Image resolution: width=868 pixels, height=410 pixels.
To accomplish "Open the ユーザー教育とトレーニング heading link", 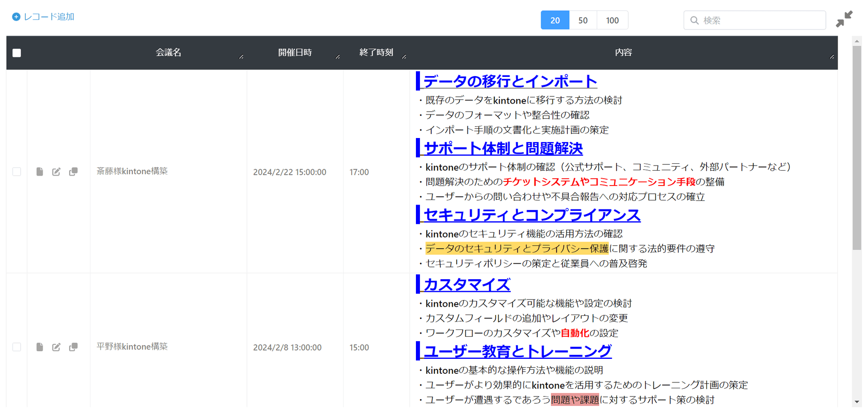I will [518, 351].
